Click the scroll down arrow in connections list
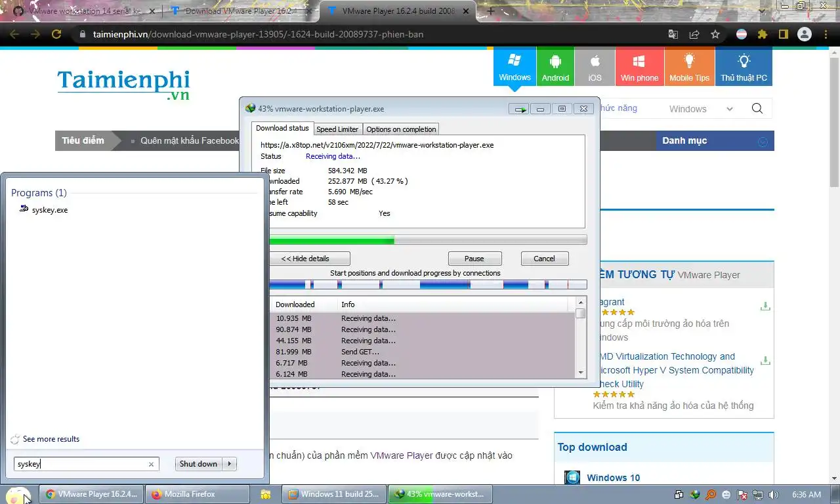The image size is (840, 504). (x=580, y=372)
